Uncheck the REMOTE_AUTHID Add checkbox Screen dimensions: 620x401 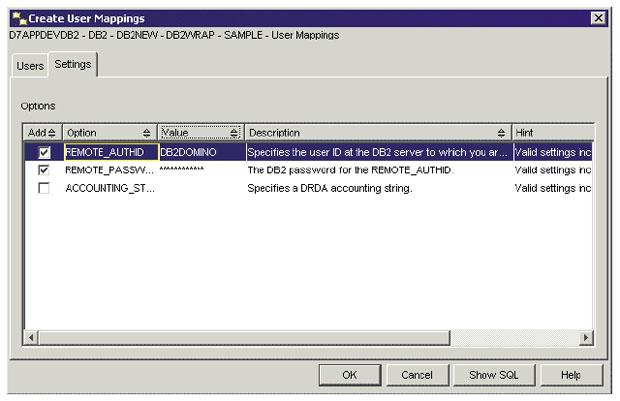click(44, 152)
